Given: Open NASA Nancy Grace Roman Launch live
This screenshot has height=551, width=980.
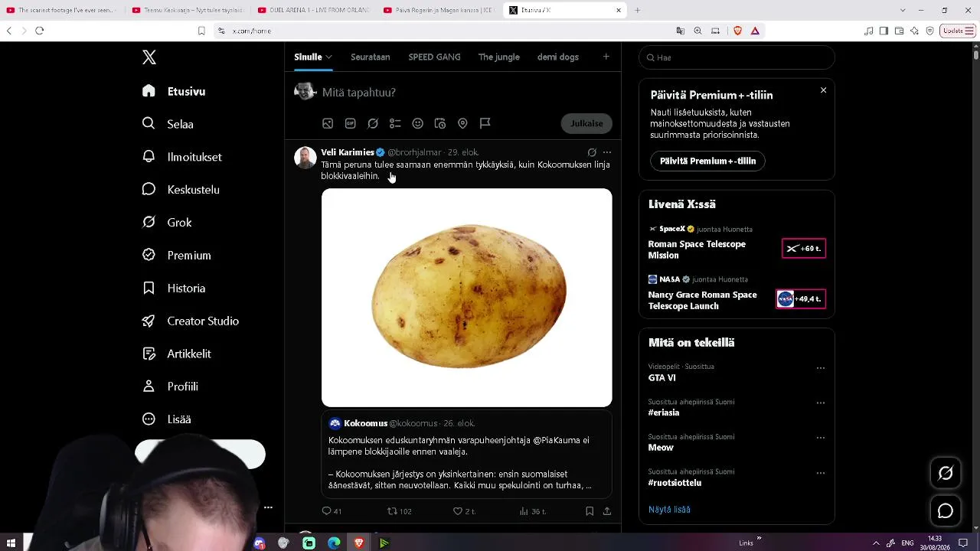Looking at the screenshot, I should 737,293.
